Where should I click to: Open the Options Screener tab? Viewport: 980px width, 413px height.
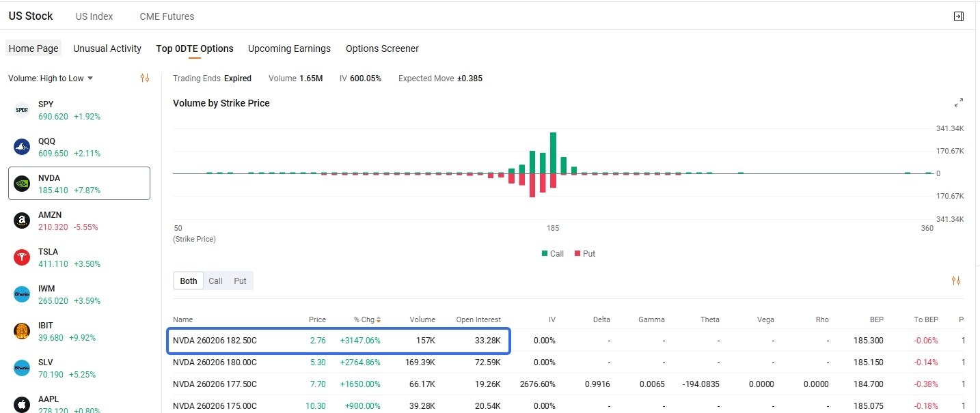tap(382, 48)
